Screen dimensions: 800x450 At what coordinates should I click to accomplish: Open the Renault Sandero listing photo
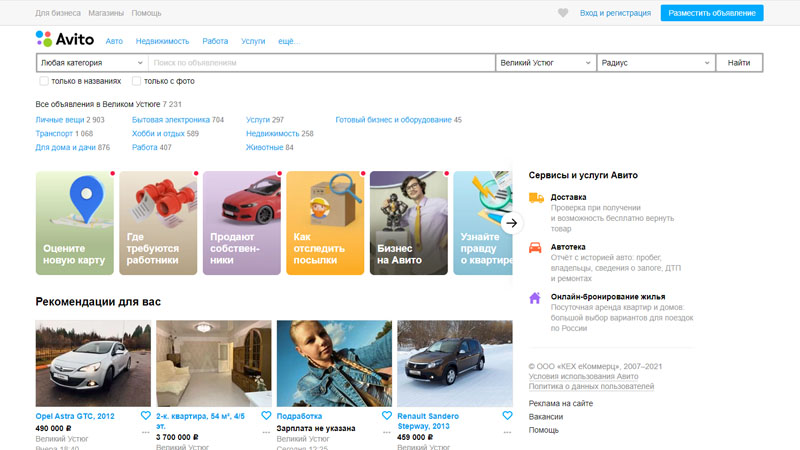point(455,363)
